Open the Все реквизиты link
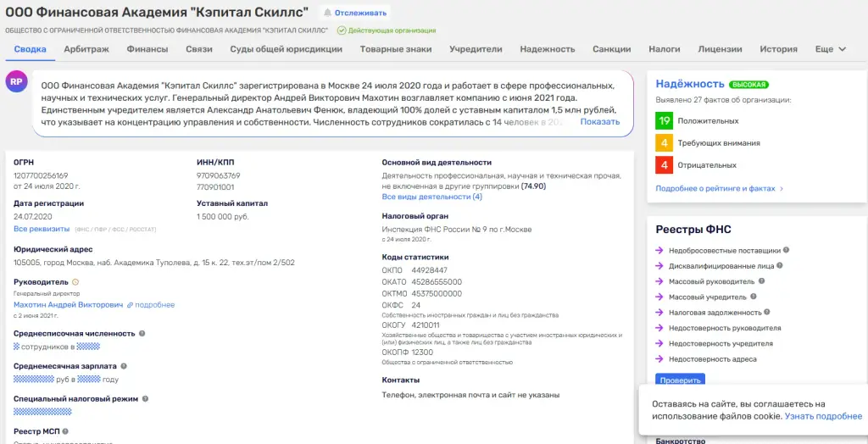868x444 pixels. click(42, 229)
